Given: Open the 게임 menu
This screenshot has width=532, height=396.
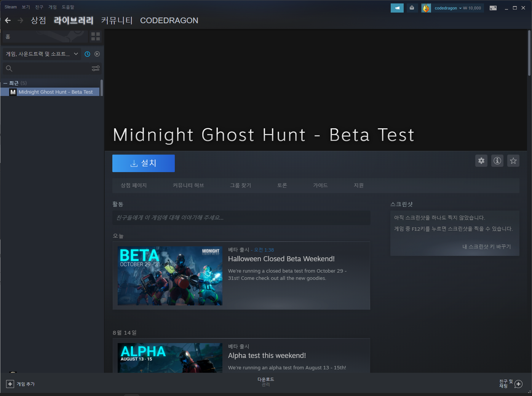Looking at the screenshot, I should point(53,7).
